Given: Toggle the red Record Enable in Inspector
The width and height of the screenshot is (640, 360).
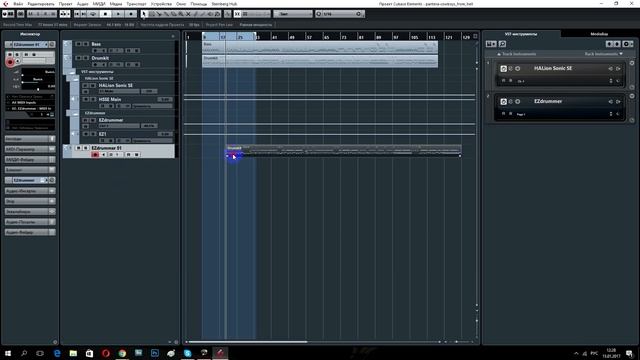Looking at the screenshot, I should click(x=10, y=62).
